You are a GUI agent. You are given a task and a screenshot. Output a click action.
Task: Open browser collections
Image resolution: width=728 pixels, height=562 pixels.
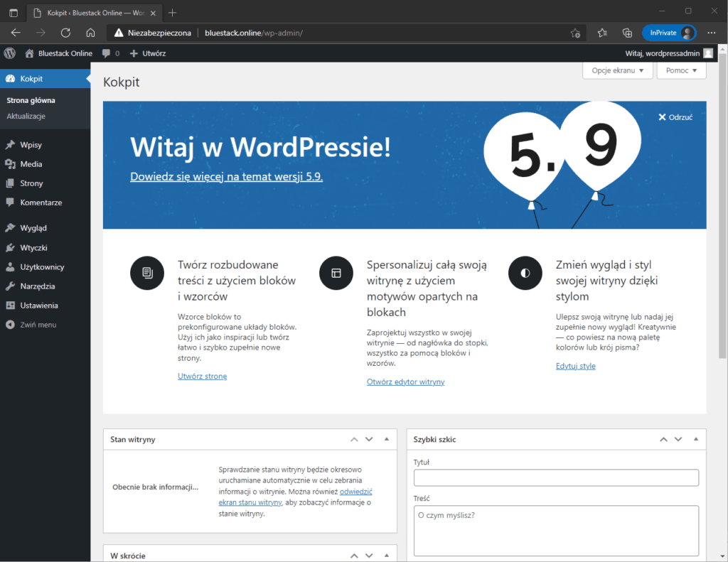[627, 33]
